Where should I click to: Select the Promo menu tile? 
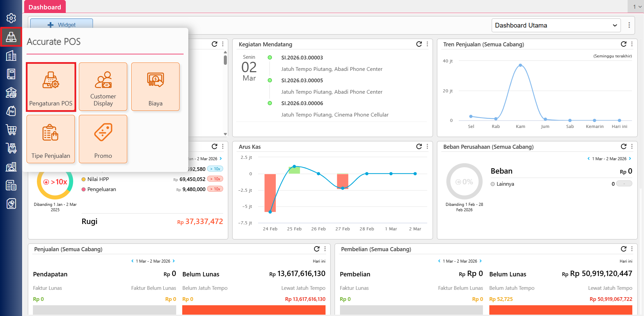pyautogui.click(x=103, y=139)
